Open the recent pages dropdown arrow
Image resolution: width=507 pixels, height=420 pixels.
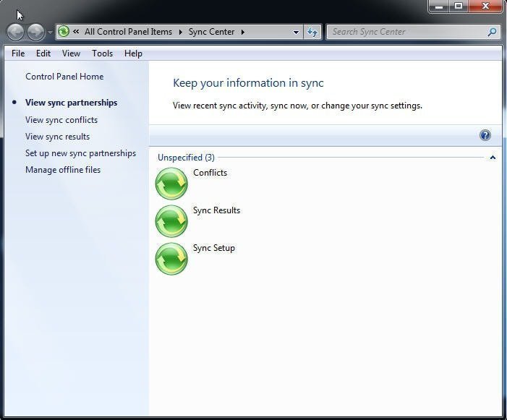pyautogui.click(x=50, y=33)
